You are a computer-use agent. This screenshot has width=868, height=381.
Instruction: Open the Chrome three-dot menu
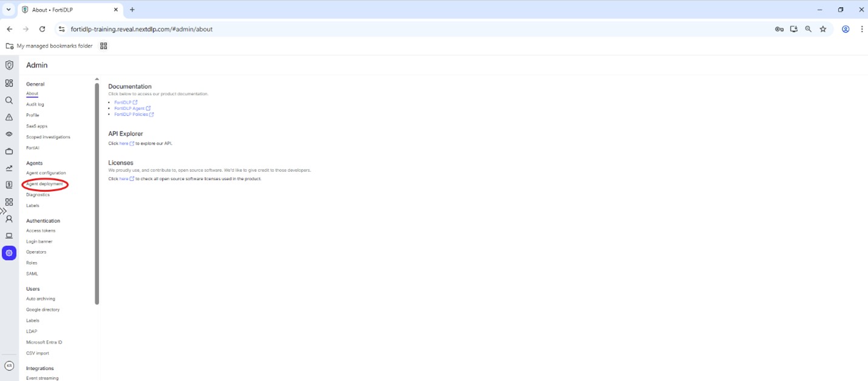pos(861,29)
